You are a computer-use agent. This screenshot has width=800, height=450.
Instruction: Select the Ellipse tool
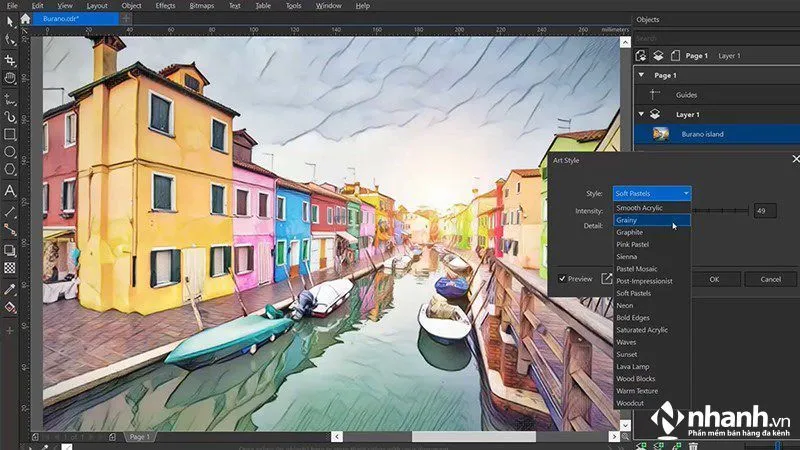(x=10, y=152)
